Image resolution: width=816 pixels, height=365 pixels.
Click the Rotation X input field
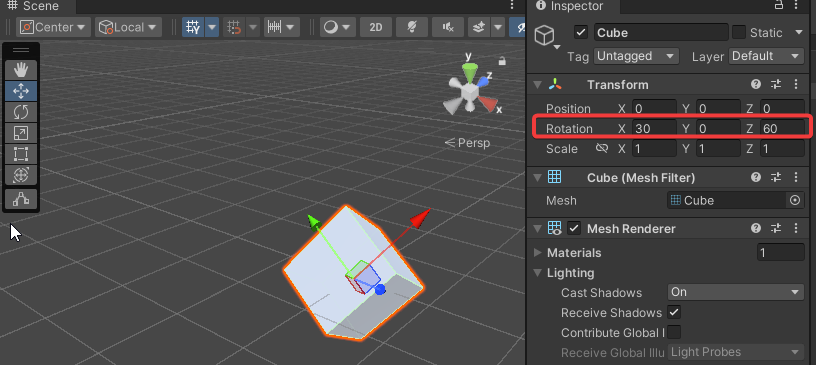tap(654, 128)
